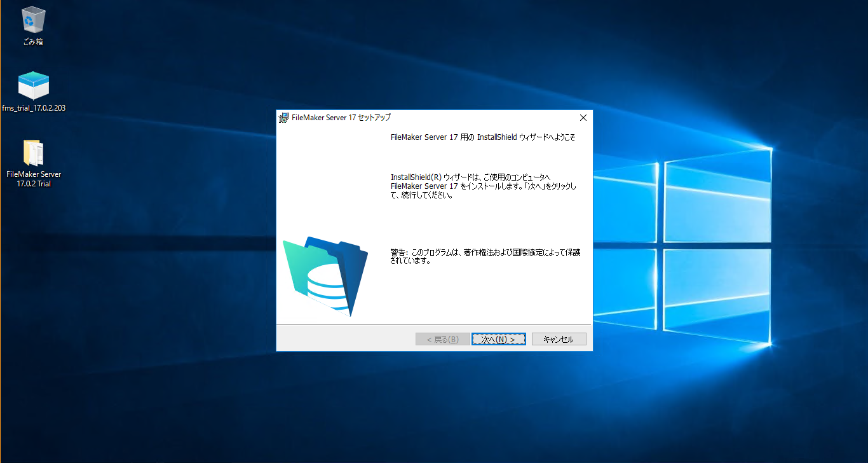This screenshot has width=868, height=463.
Task: Click the InstallShield icon in the title bar
Action: [x=283, y=118]
